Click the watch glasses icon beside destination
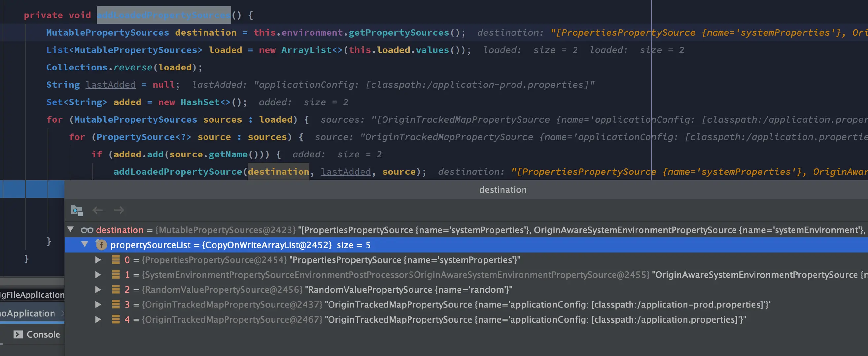 [x=87, y=230]
